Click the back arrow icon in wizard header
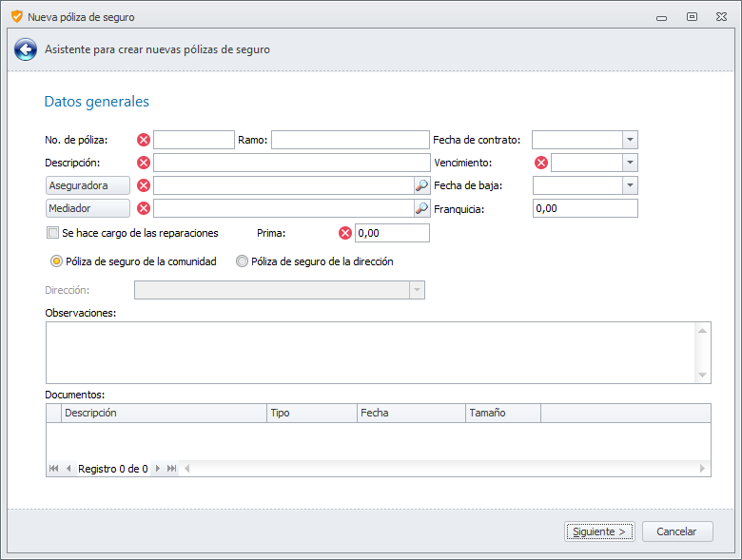742x560 pixels. tap(26, 49)
